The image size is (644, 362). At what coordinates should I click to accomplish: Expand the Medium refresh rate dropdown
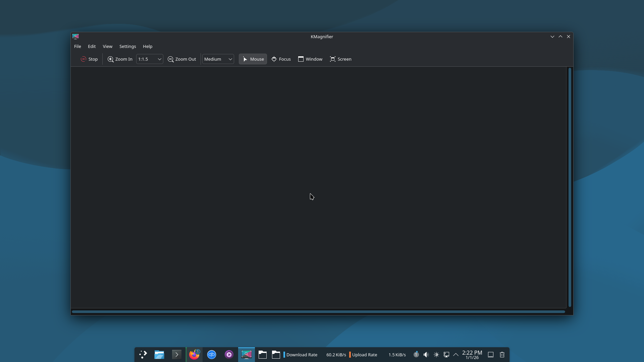[218, 59]
